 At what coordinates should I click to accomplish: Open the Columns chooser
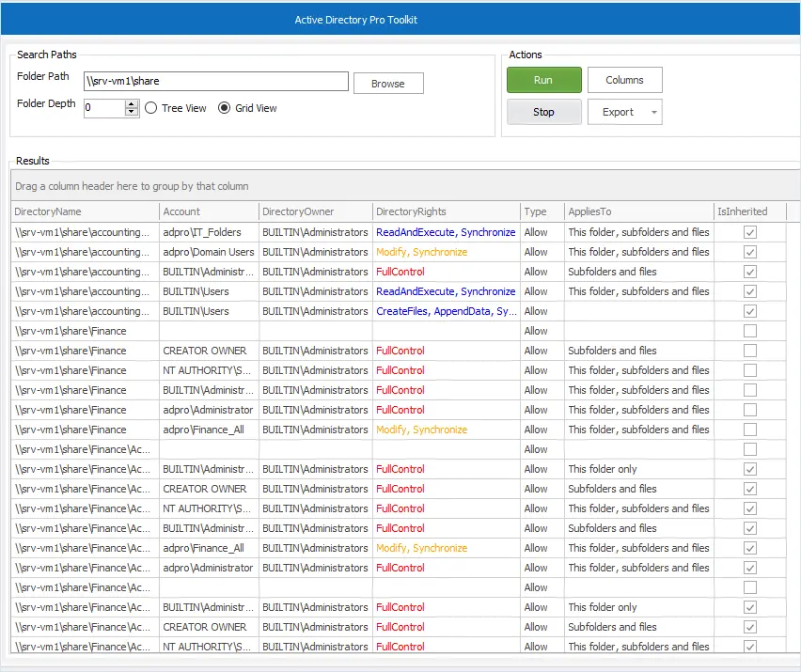click(625, 80)
